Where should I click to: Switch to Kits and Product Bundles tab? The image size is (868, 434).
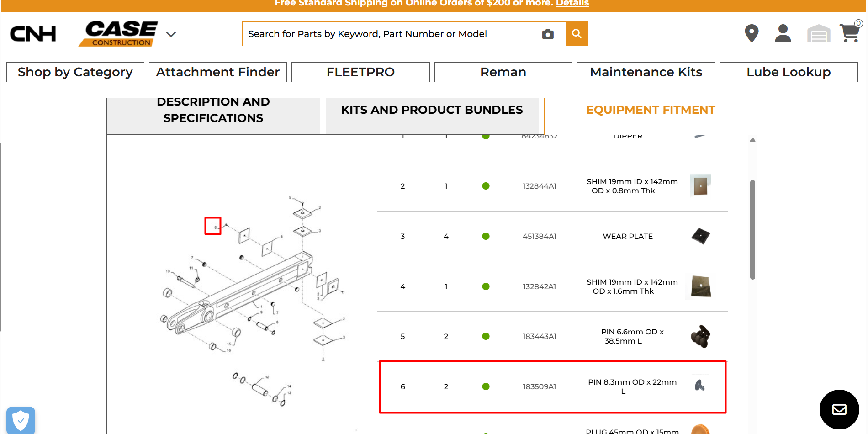[432, 110]
